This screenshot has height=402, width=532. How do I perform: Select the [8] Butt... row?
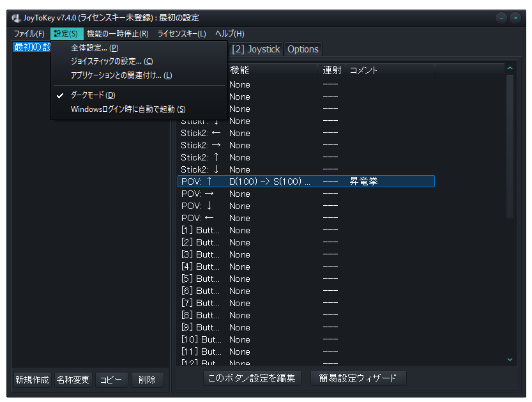pyautogui.click(x=306, y=316)
